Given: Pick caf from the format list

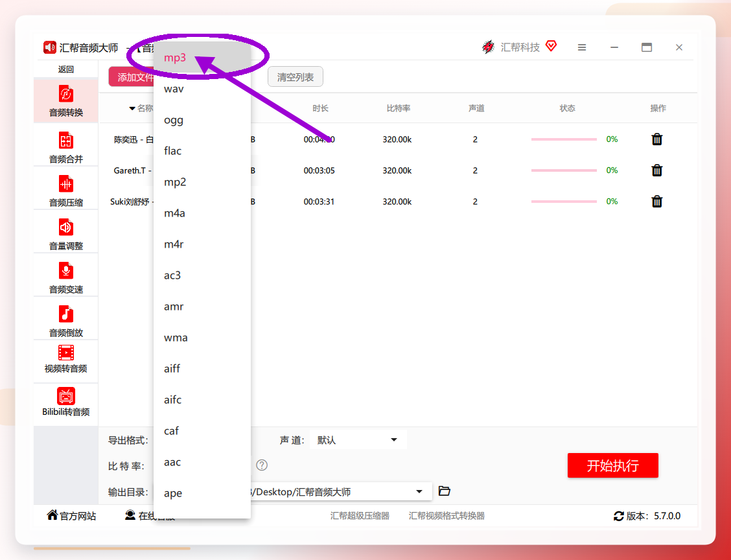Looking at the screenshot, I should click(x=202, y=430).
